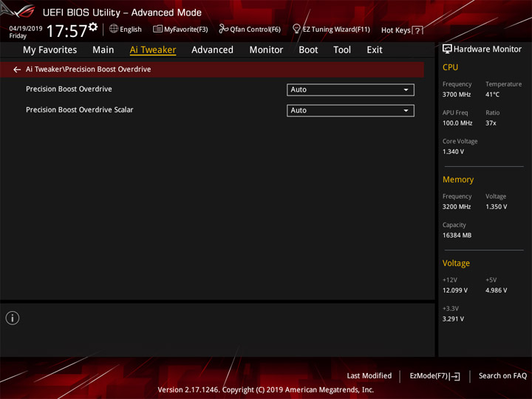This screenshot has width=532, height=399.
Task: Open the Advanced tab
Action: (212, 50)
